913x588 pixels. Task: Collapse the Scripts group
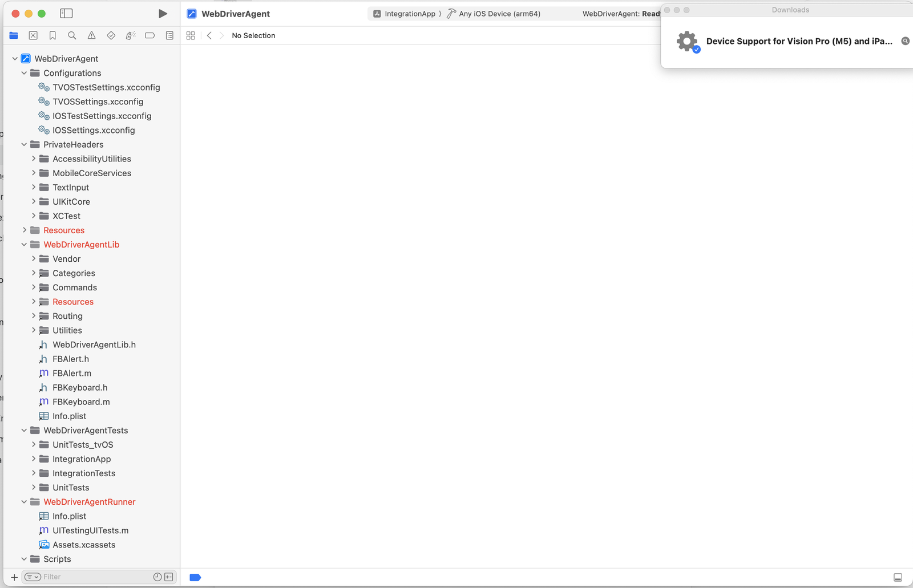[24, 559]
